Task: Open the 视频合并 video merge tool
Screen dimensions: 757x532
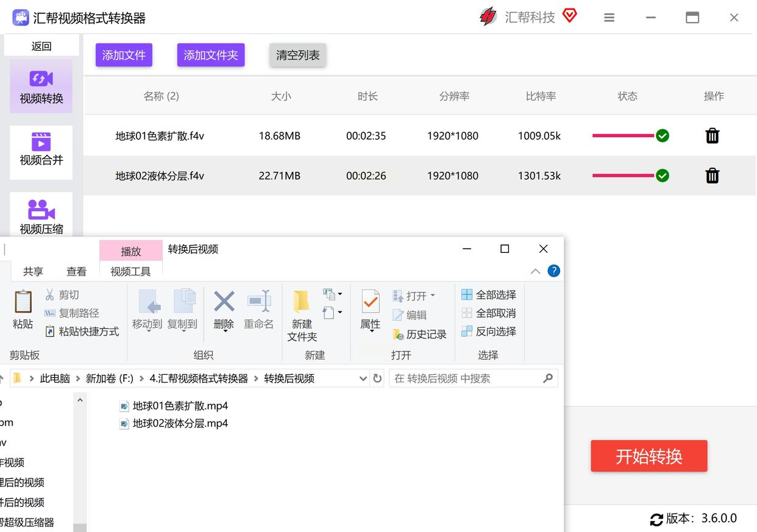Action: tap(41, 150)
